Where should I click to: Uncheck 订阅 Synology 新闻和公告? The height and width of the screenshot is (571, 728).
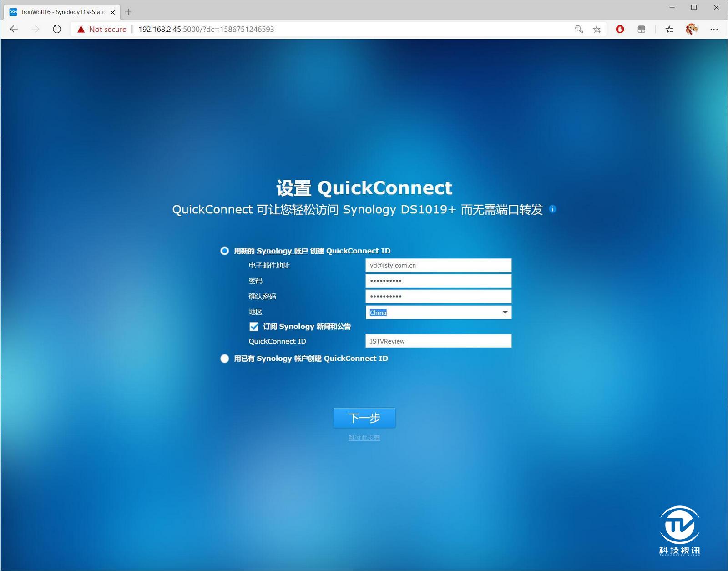254,326
